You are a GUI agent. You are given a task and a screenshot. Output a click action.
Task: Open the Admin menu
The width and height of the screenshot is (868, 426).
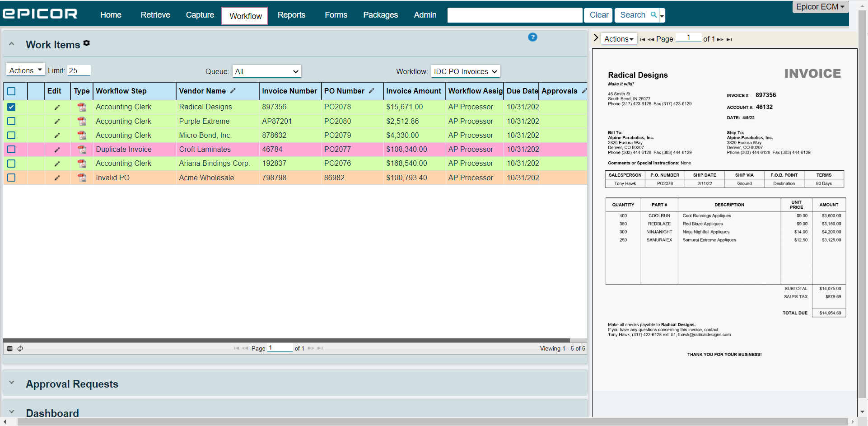pyautogui.click(x=425, y=14)
